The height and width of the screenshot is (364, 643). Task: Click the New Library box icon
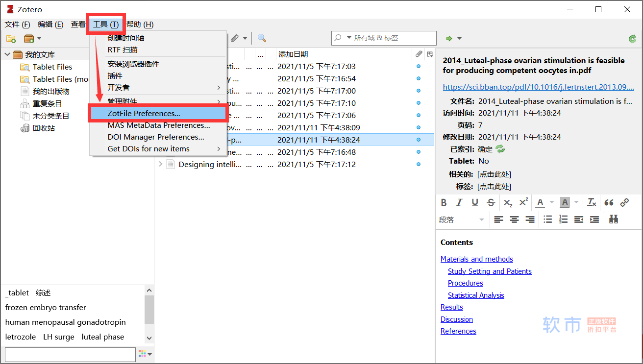[29, 38]
